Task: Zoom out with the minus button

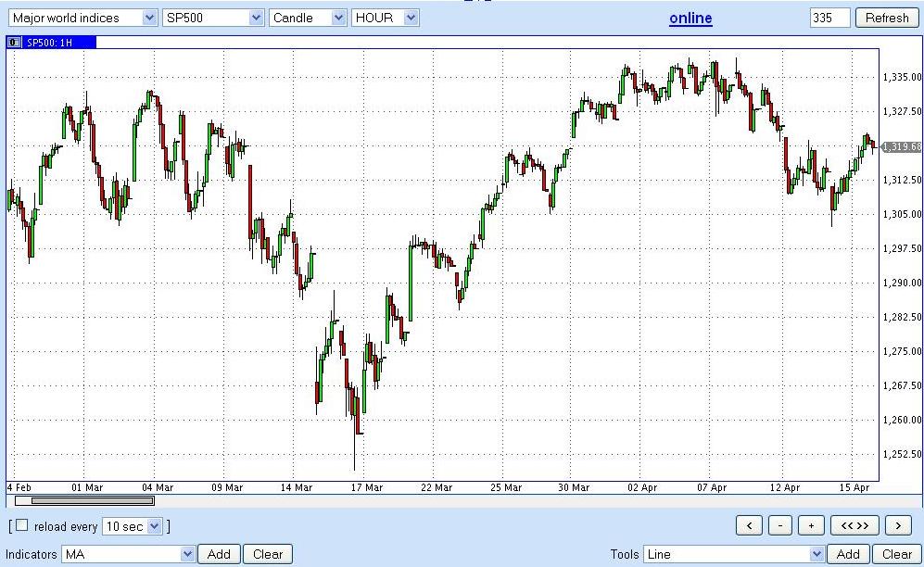Action: pyautogui.click(x=780, y=525)
